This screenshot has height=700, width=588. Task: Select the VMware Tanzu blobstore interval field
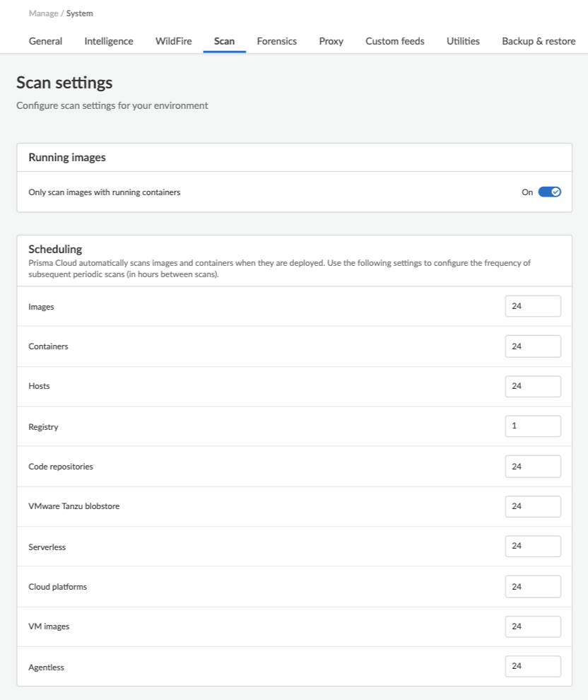533,506
